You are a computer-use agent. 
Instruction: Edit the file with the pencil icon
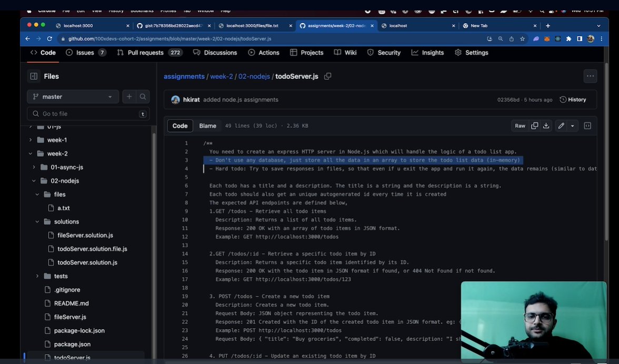(x=562, y=126)
